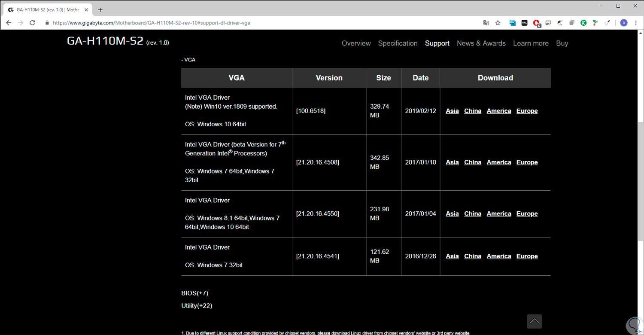Collapse the VGA driver section
Screen dimensions: 644x335
pos(188,60)
